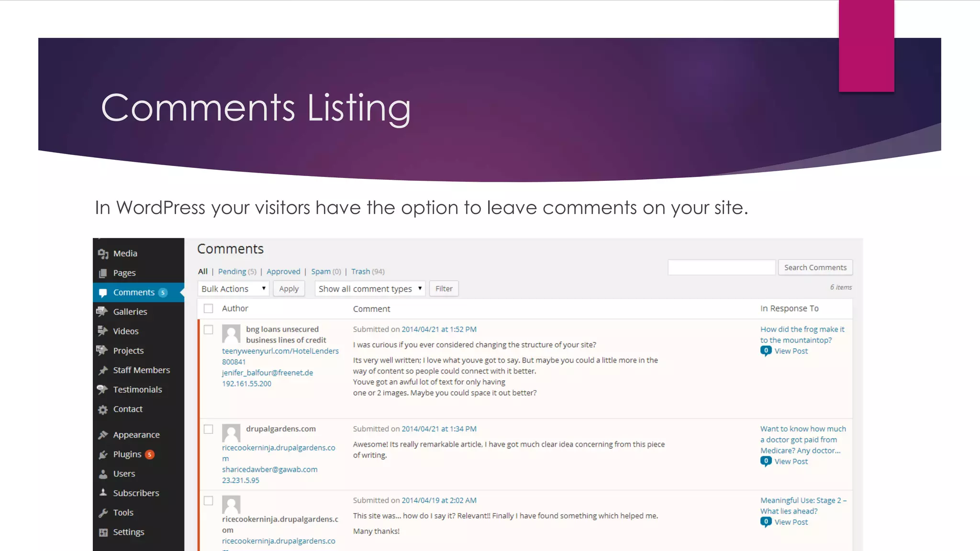The height and width of the screenshot is (551, 980).
Task: Check the 2014/04/19 comment checkbox
Action: tap(208, 501)
